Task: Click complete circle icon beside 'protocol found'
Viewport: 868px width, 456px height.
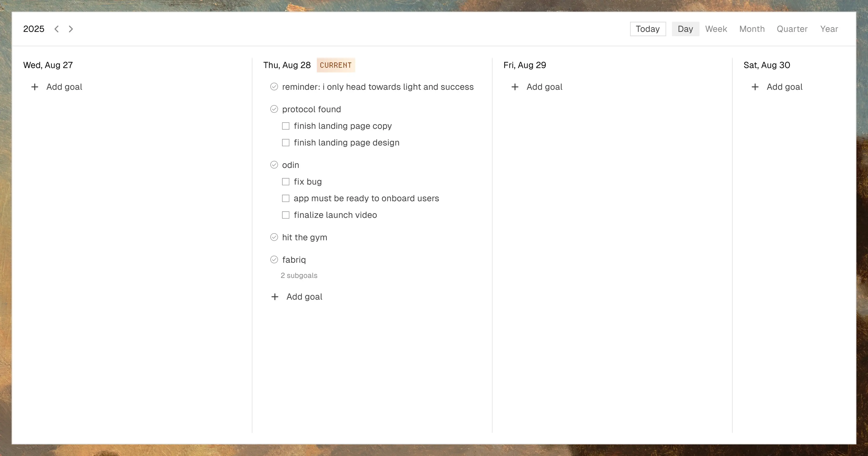Action: (274, 109)
